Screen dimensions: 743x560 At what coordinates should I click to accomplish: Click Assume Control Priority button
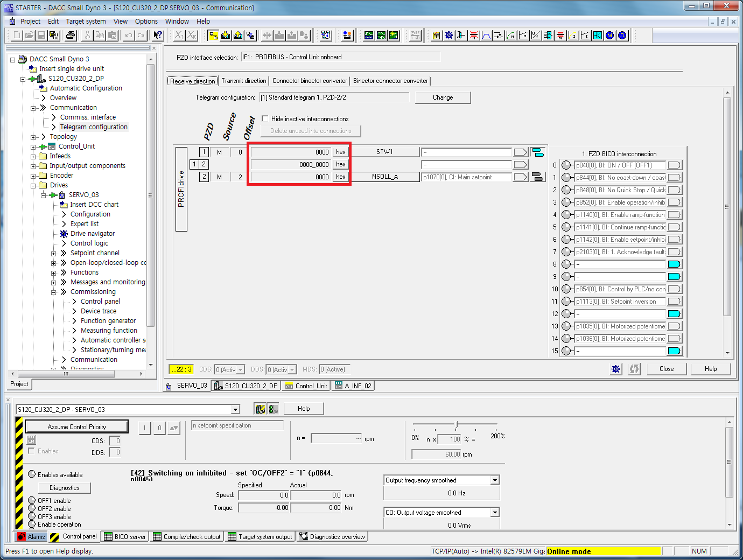tap(77, 427)
